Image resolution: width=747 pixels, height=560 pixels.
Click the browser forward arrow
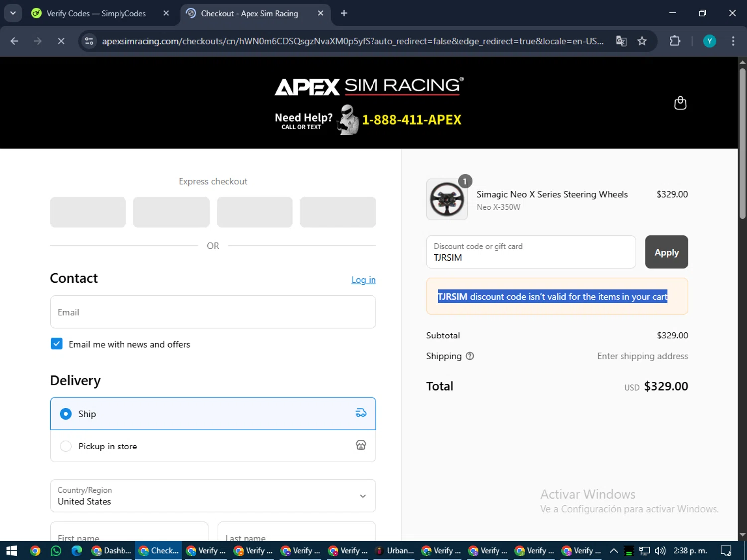38,41
